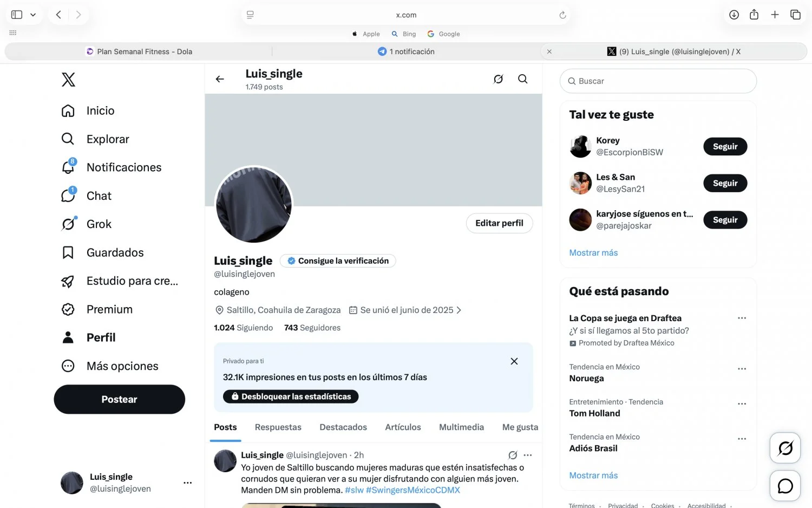Open Notificaciones with the 8 badge

112,167
